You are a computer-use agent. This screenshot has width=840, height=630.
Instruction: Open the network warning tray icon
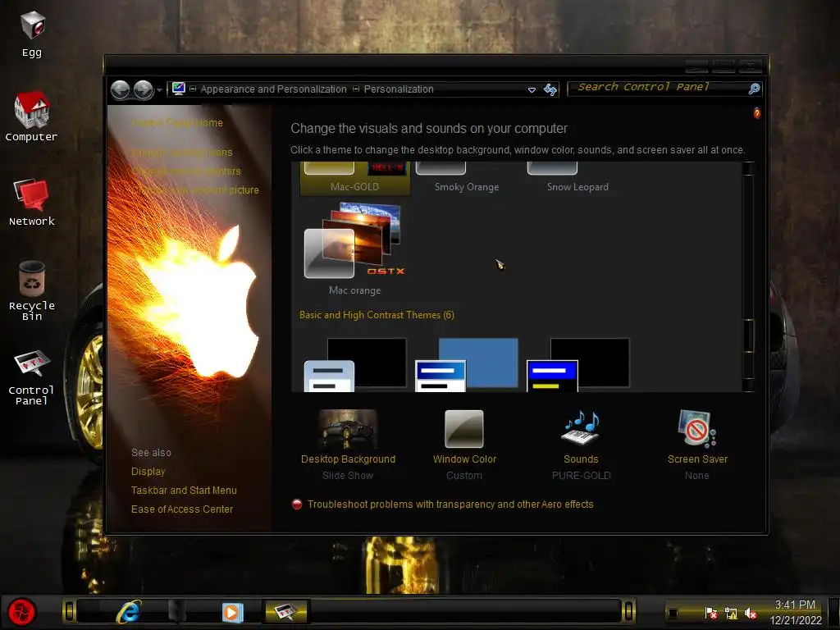[731, 614]
